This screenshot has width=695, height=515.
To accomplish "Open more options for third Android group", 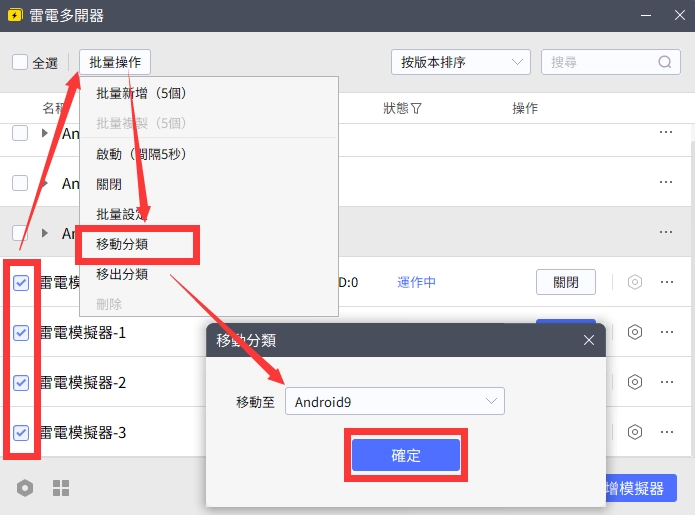I will click(666, 232).
